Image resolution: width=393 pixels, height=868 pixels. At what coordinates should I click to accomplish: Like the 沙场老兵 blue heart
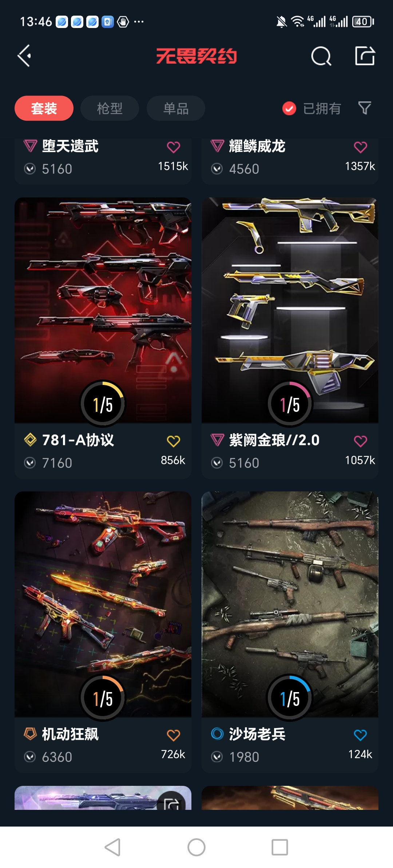(x=360, y=735)
